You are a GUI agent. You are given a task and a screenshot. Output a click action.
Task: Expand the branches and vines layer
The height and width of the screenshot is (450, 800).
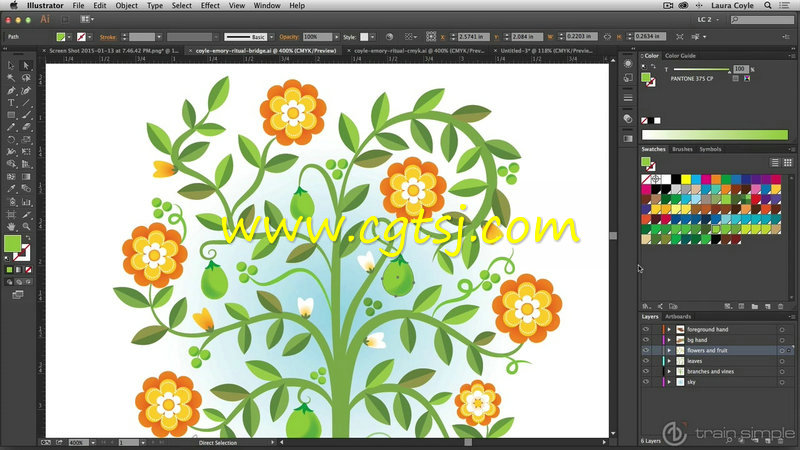(x=669, y=371)
